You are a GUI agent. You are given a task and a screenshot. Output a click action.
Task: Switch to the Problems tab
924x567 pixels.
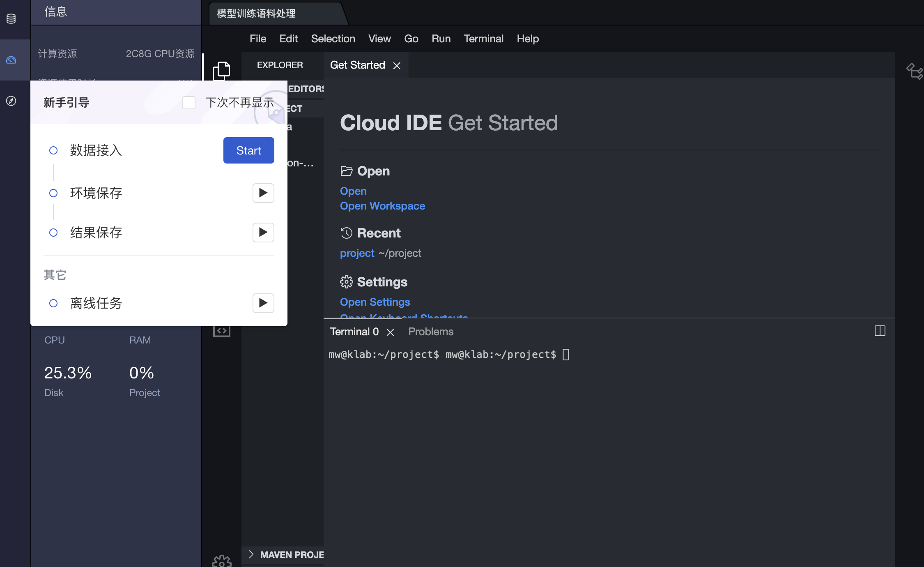point(431,332)
